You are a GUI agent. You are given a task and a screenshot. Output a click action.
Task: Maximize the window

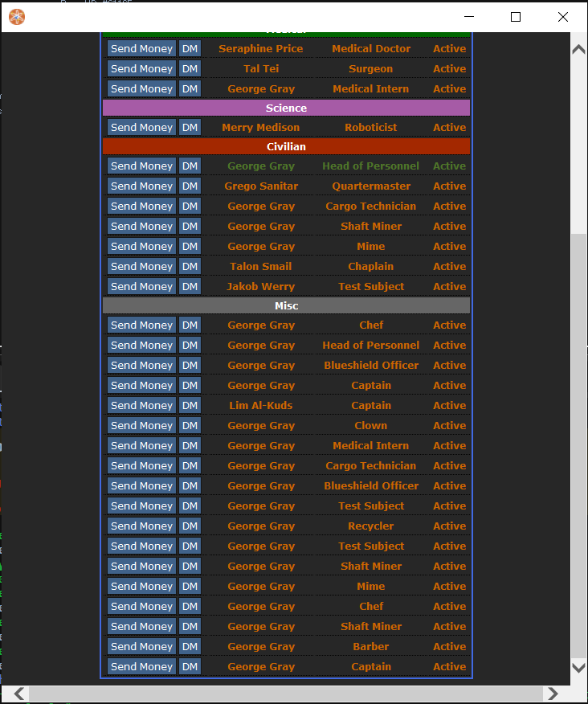[516, 17]
